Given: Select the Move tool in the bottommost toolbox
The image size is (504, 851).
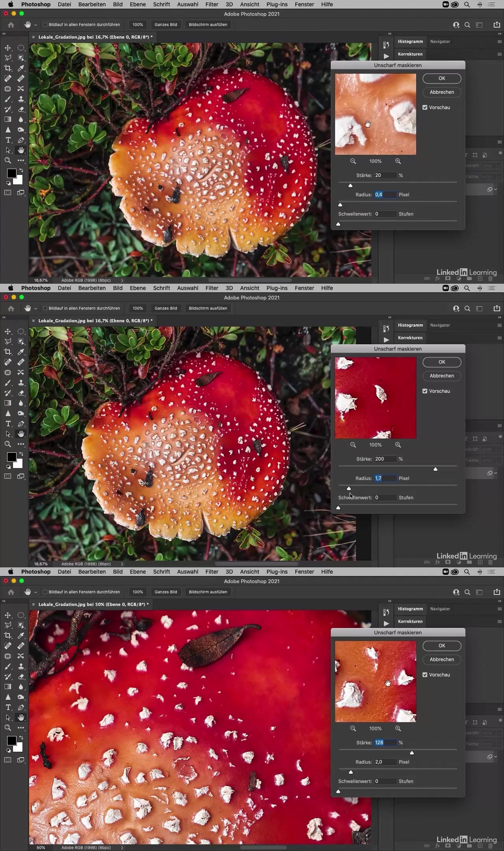Looking at the screenshot, I should pyautogui.click(x=8, y=615).
